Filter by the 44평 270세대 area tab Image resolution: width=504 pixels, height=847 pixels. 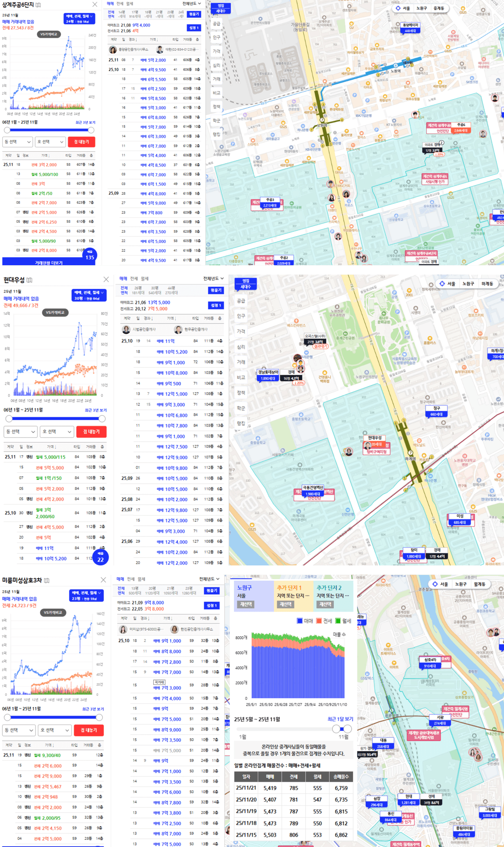171,290
